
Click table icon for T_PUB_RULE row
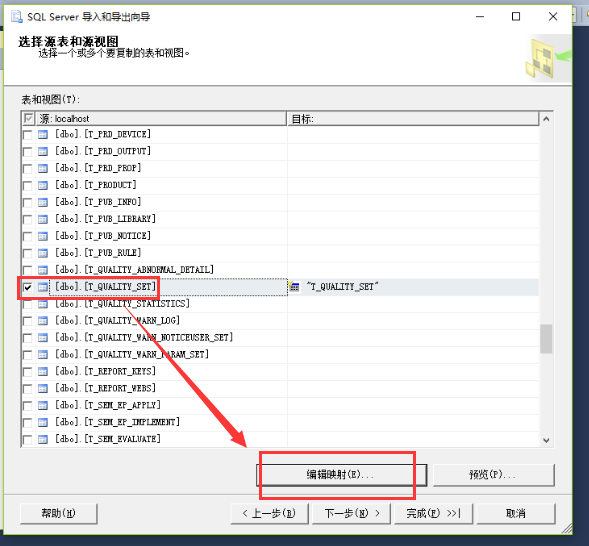click(43, 253)
